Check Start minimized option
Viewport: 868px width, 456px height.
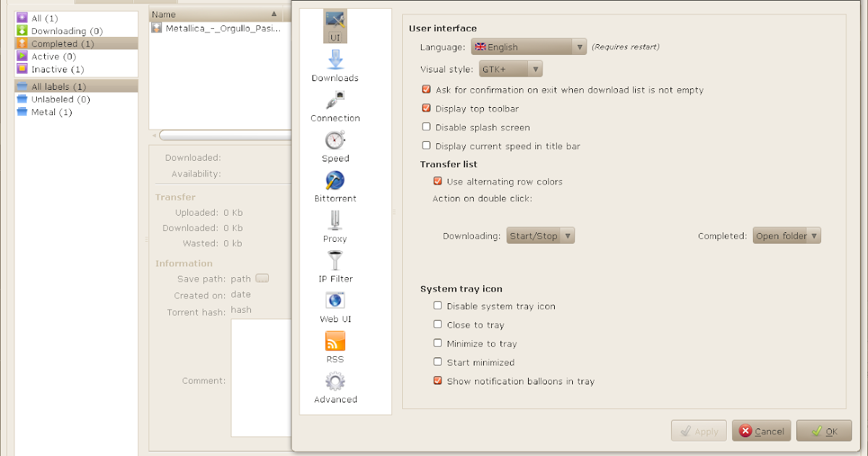(438, 361)
